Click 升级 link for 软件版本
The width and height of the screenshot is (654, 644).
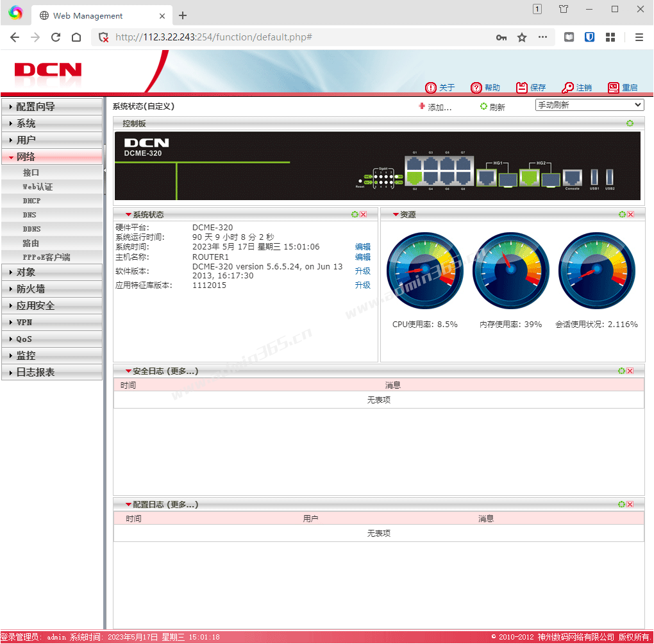tap(362, 271)
